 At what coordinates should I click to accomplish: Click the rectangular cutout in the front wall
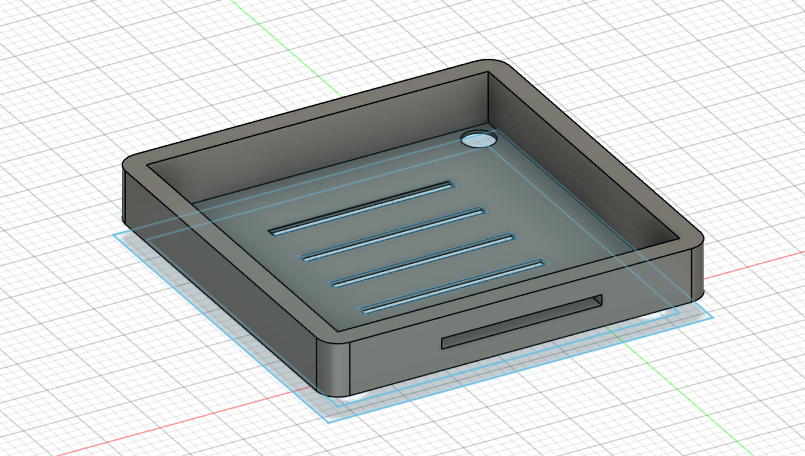pos(522,321)
